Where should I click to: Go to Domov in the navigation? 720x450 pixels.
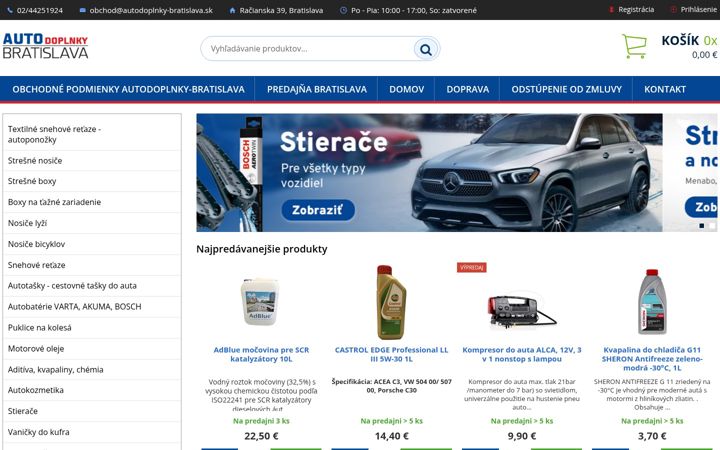click(x=406, y=89)
